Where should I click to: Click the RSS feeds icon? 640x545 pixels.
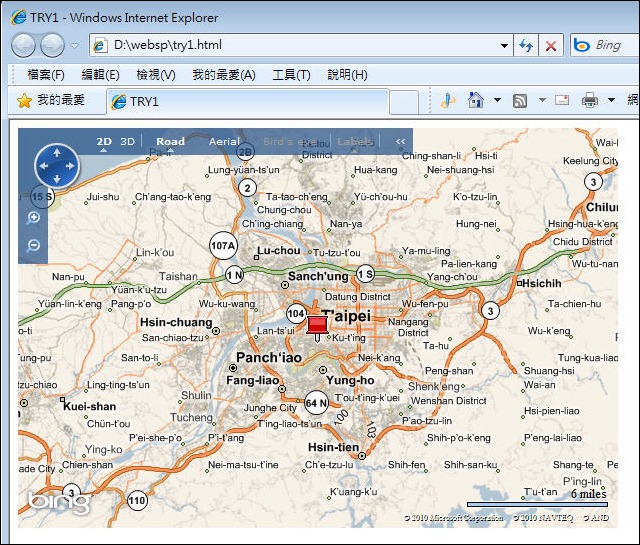point(520,100)
